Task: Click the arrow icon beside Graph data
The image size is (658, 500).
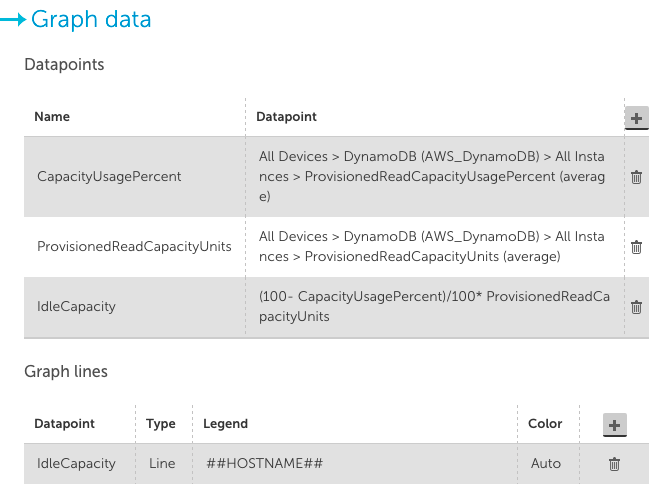Action: pyautogui.click(x=13, y=19)
